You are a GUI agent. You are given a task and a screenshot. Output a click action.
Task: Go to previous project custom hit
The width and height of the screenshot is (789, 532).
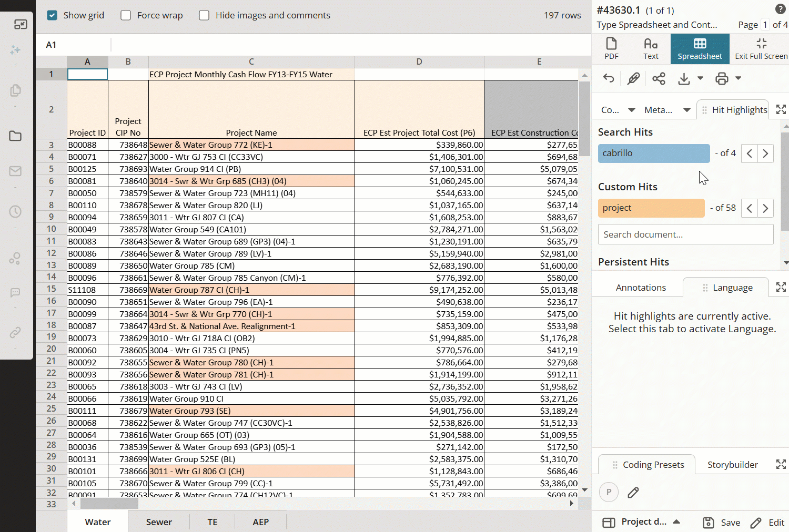[x=750, y=208]
